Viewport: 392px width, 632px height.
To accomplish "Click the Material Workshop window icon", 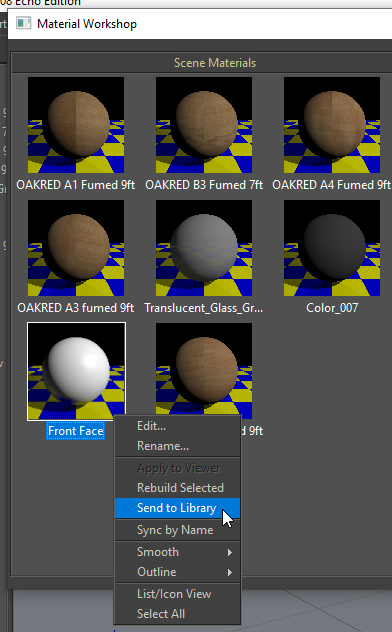I will pos(23,23).
